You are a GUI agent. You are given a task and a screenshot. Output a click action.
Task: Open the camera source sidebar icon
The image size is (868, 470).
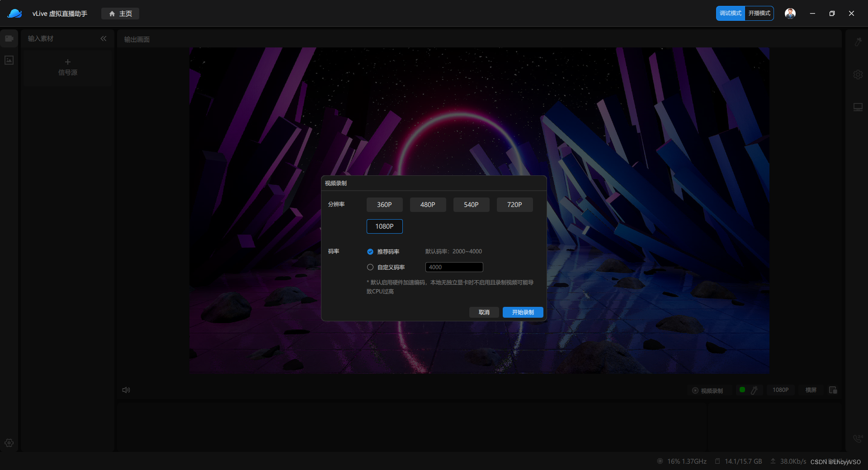click(9, 38)
